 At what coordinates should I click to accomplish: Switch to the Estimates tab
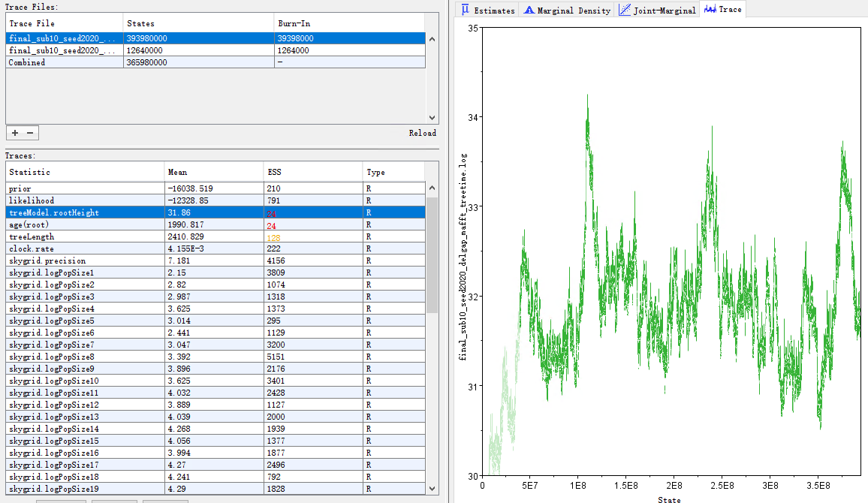coord(489,10)
